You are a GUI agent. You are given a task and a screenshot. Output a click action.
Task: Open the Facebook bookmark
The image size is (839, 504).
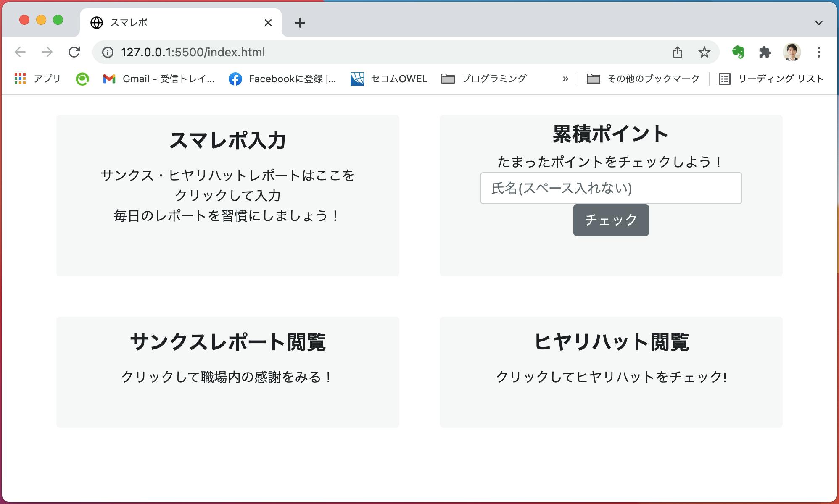[x=282, y=79]
